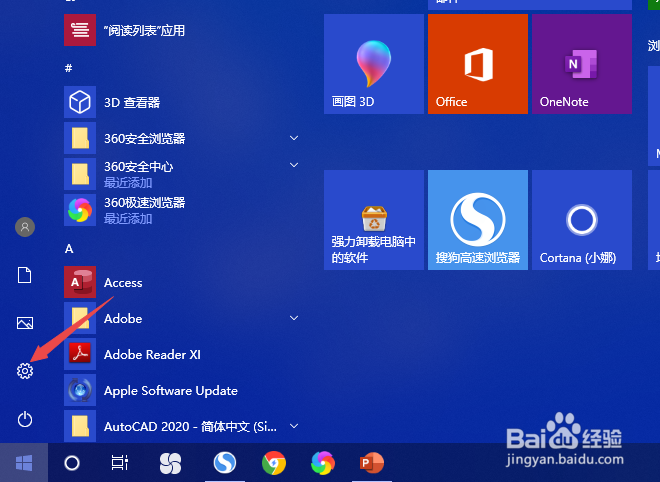Click the user account avatar
The width and height of the screenshot is (660, 482).
point(25,227)
